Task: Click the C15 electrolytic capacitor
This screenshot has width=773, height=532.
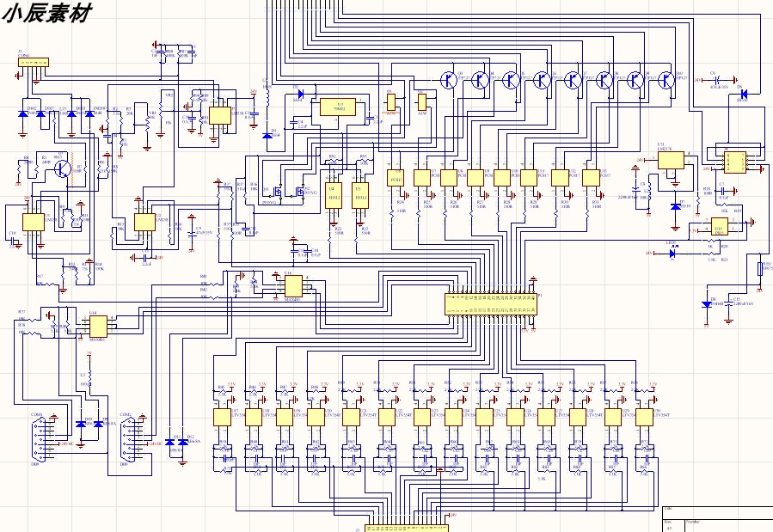Action: point(728,305)
